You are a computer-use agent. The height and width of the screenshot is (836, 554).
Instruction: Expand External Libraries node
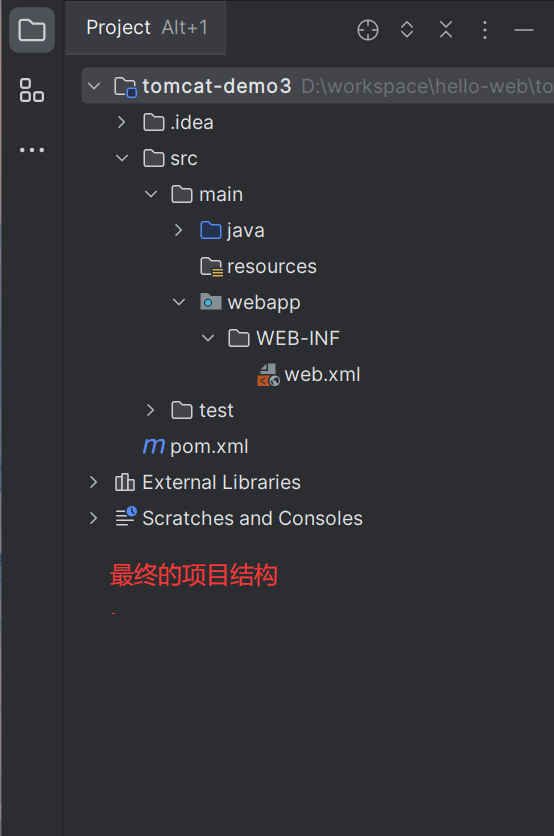(x=94, y=482)
